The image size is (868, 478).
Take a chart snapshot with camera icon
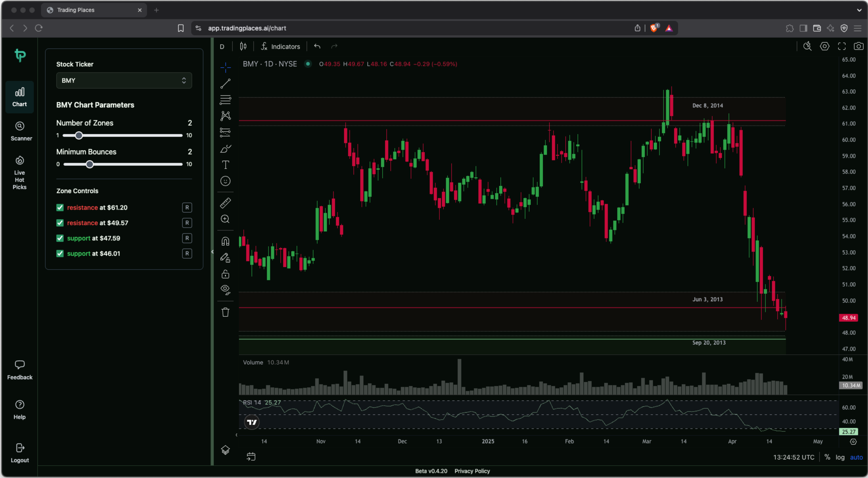858,46
